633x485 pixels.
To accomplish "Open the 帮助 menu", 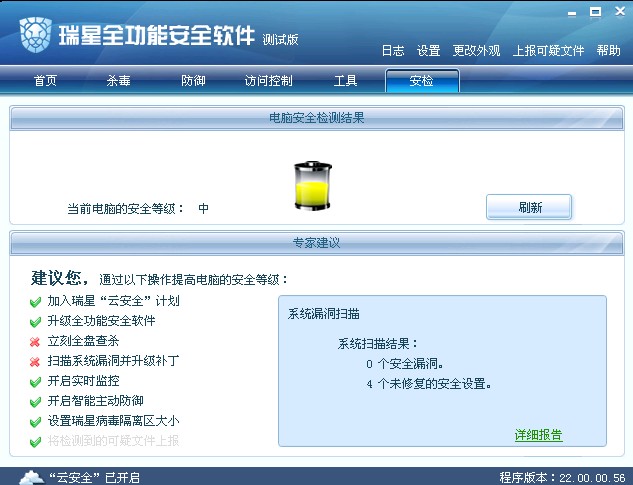I will pyautogui.click(x=609, y=50).
